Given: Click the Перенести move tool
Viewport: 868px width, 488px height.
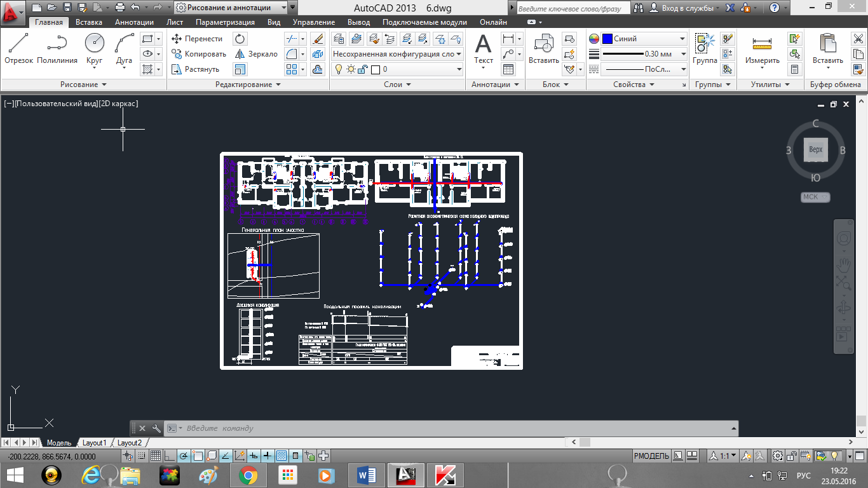Looking at the screenshot, I should [197, 39].
